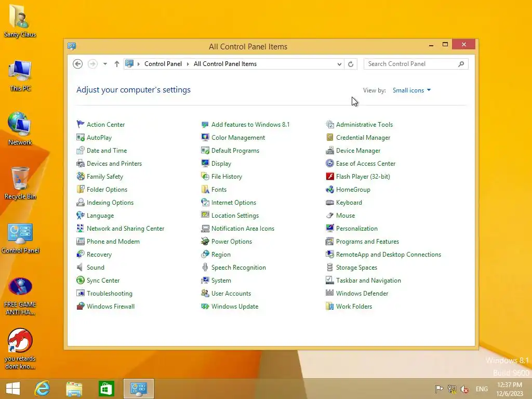Open the Action Center flag icon
The image size is (532, 399).
[81, 124]
